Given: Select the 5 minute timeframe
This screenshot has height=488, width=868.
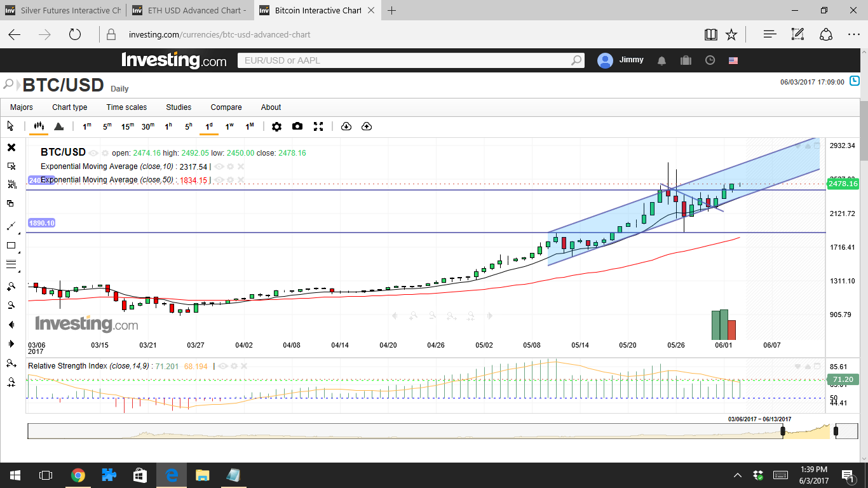Looking at the screenshot, I should point(107,126).
